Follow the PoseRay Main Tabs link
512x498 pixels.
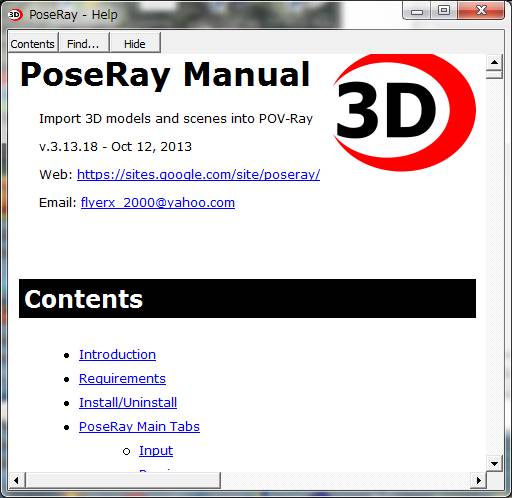139,426
